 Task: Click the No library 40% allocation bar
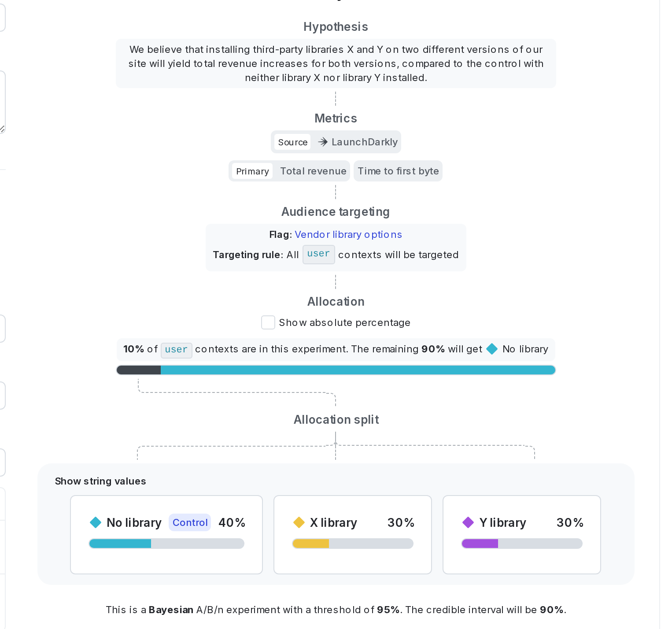166,544
